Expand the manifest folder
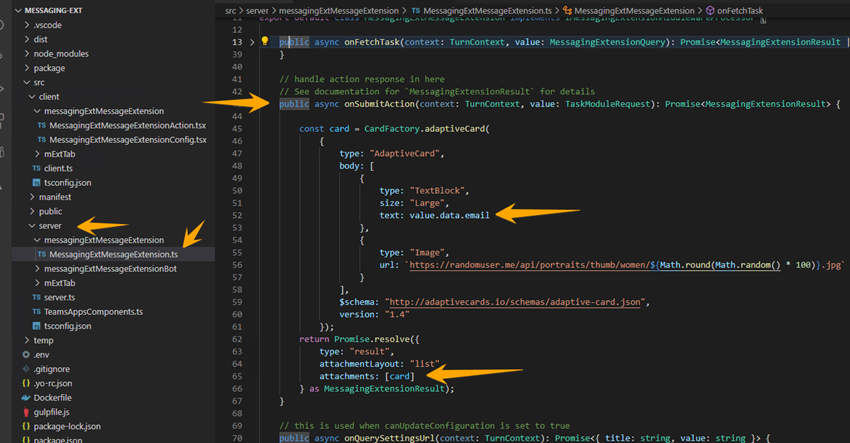The height and width of the screenshot is (443, 850). click(x=32, y=197)
